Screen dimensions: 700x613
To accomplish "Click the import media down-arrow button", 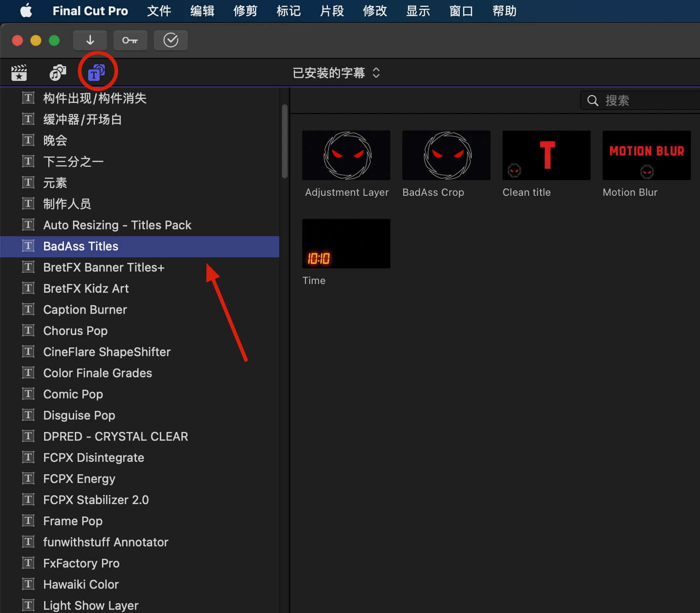I will click(x=90, y=40).
